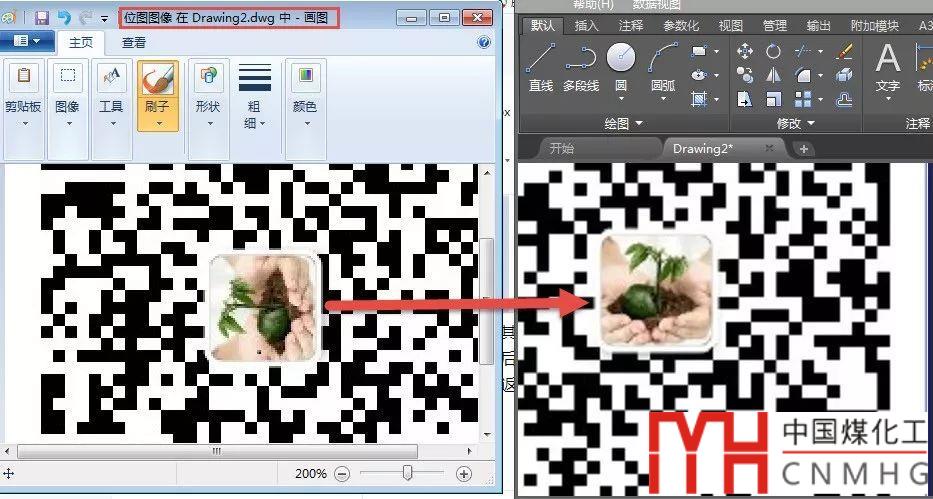Select the hatch tool in AutoCAD's draw panel
Viewport: 933px width, 499px height.
click(699, 99)
